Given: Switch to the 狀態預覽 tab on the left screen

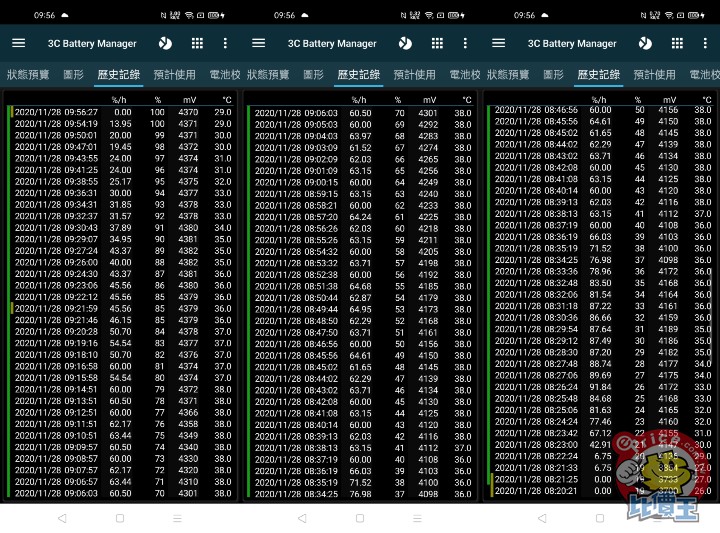Looking at the screenshot, I should [x=28, y=75].
